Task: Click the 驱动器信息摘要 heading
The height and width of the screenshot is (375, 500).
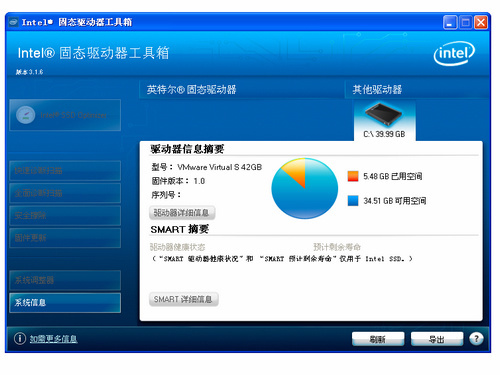Action: click(187, 149)
